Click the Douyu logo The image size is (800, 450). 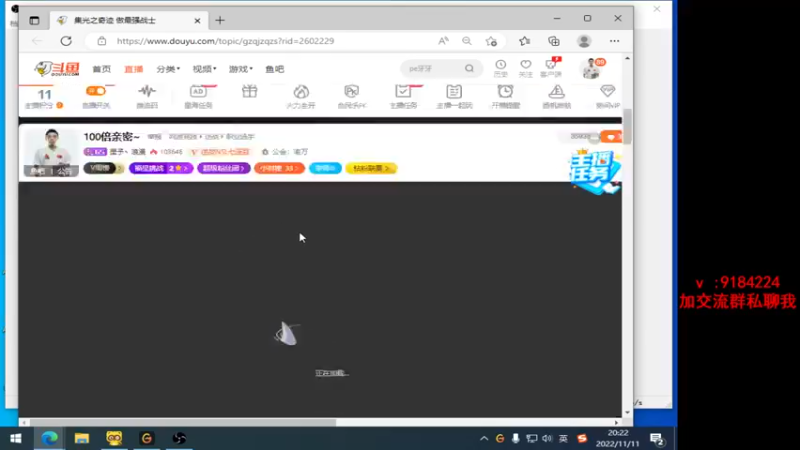click(x=57, y=68)
